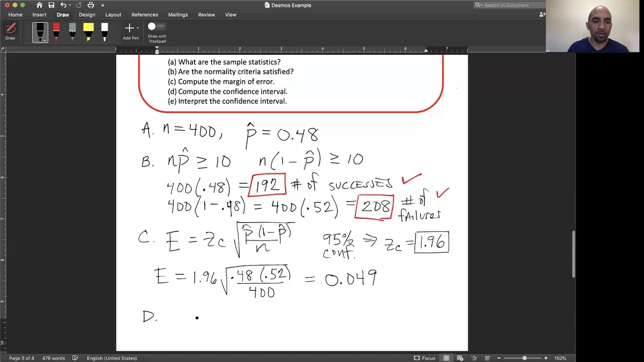Save document with the floppy disk icon

click(51, 5)
